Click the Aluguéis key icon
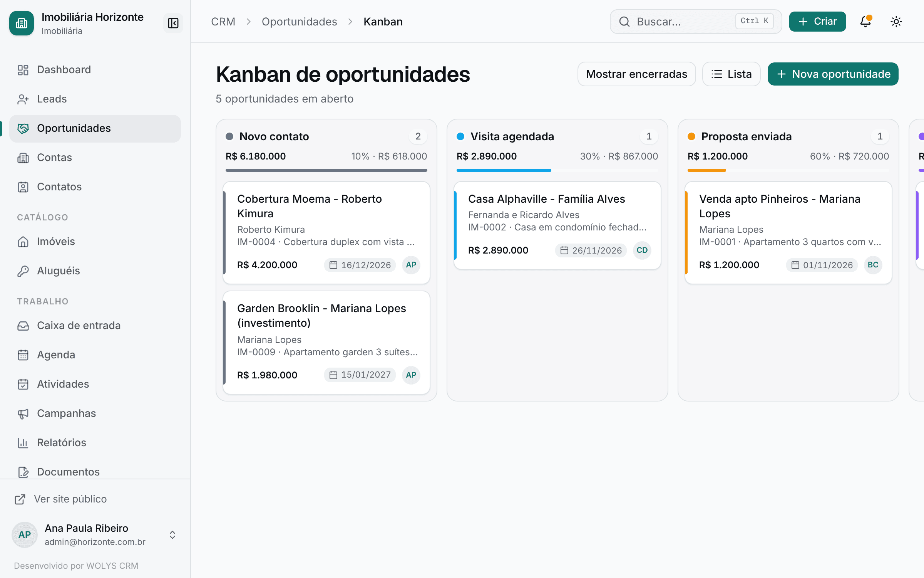 (x=23, y=271)
